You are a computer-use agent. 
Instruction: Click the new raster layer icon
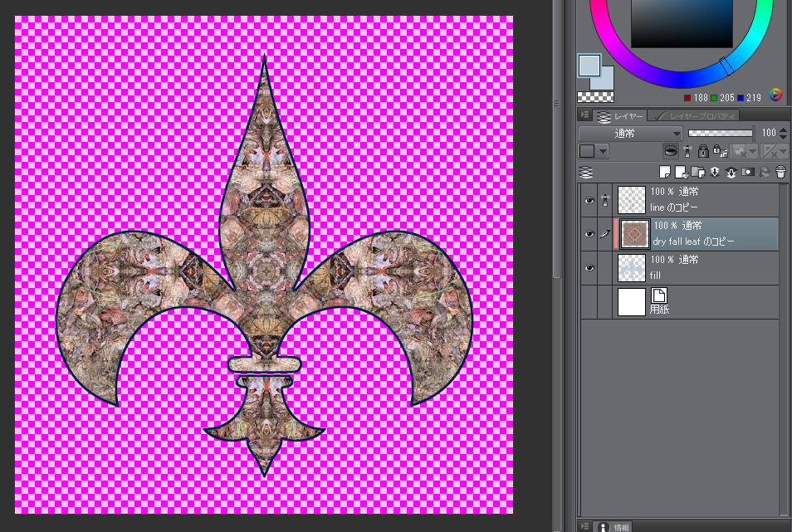664,172
